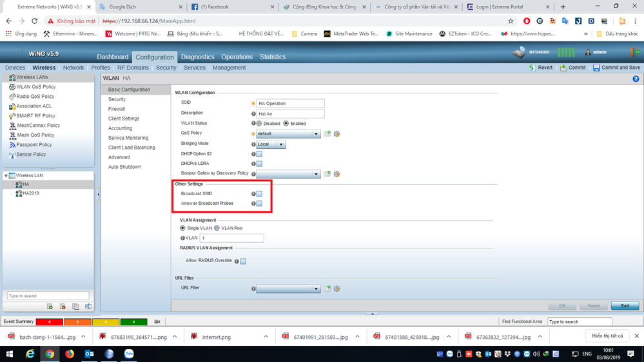
Task: Toggle DHCPv6 LDRA checkbox
Action: click(260, 164)
